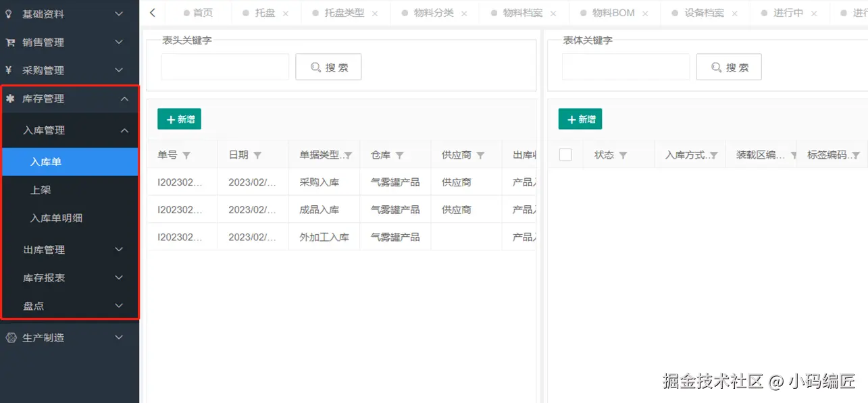Click the tab bar left arrow
Viewport: 868px width, 403px height.
click(153, 13)
